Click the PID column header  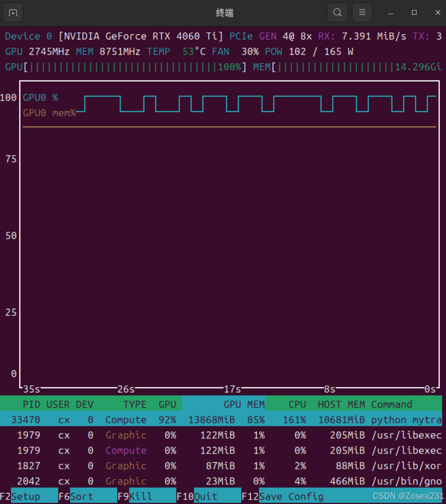pyautogui.click(x=31, y=404)
